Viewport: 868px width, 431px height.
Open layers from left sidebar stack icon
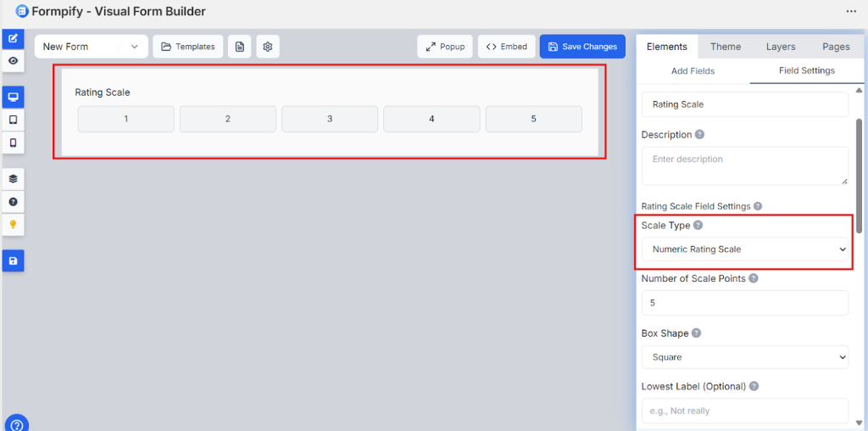[x=13, y=179]
